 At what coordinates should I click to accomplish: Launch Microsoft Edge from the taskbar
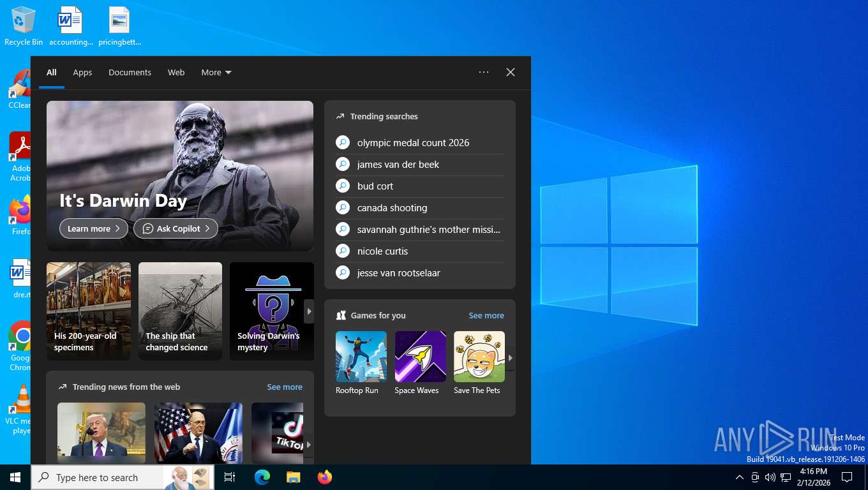[262, 477]
